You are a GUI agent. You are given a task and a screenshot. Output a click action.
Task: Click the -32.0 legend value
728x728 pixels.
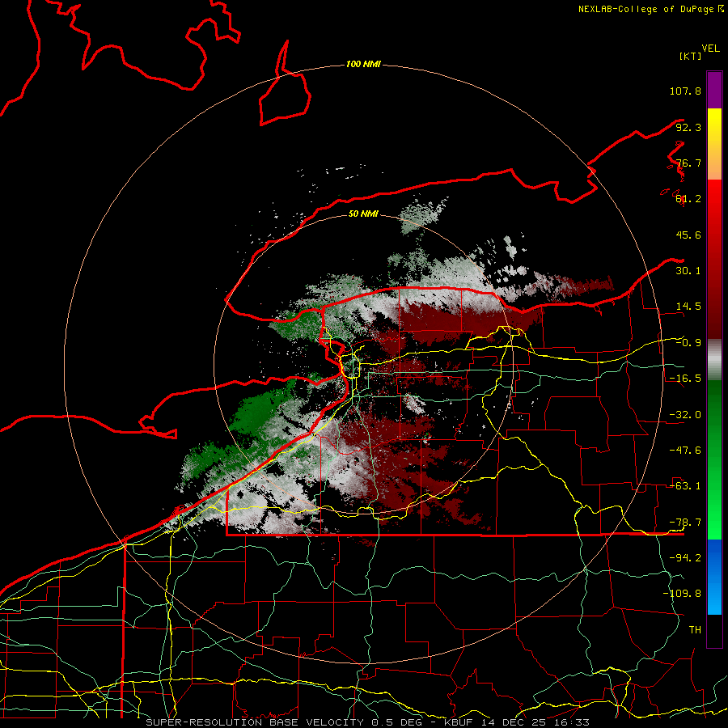(685, 415)
